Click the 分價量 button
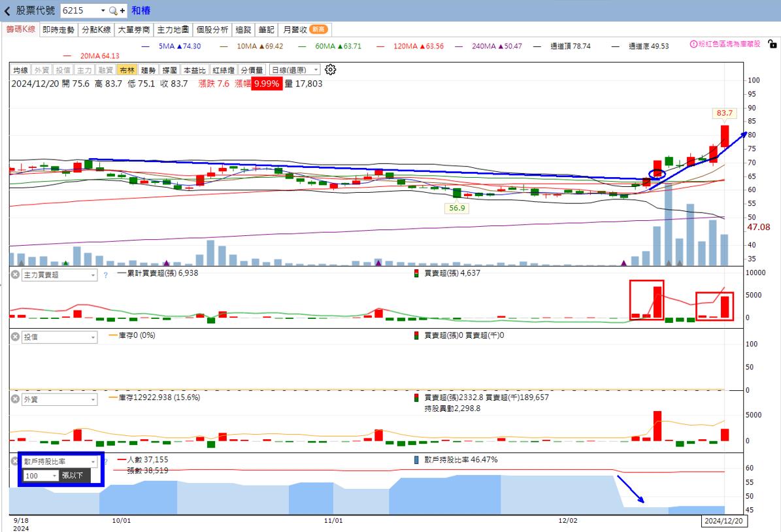This screenshot has width=781, height=532. point(252,70)
